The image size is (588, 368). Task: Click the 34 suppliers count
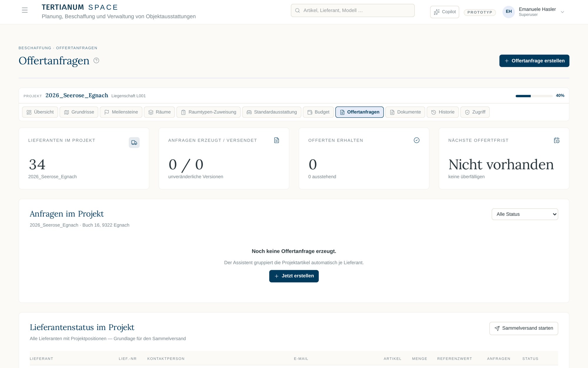pyautogui.click(x=37, y=165)
